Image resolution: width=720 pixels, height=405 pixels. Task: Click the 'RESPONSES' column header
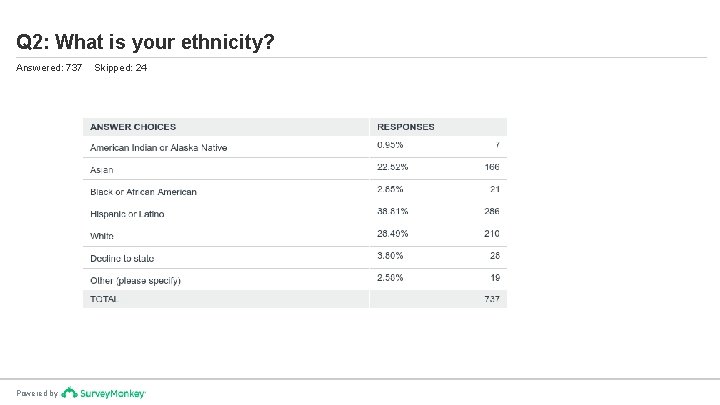[405, 127]
